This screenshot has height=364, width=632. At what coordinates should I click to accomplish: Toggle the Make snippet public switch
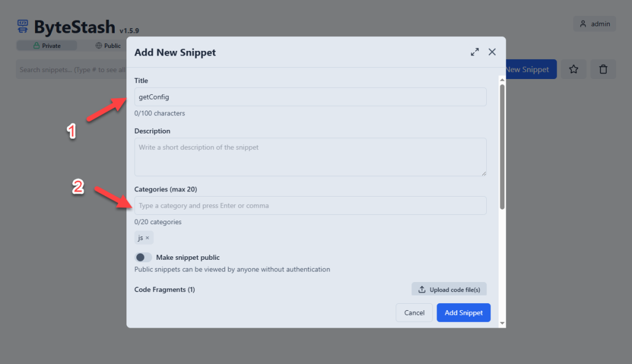(143, 257)
